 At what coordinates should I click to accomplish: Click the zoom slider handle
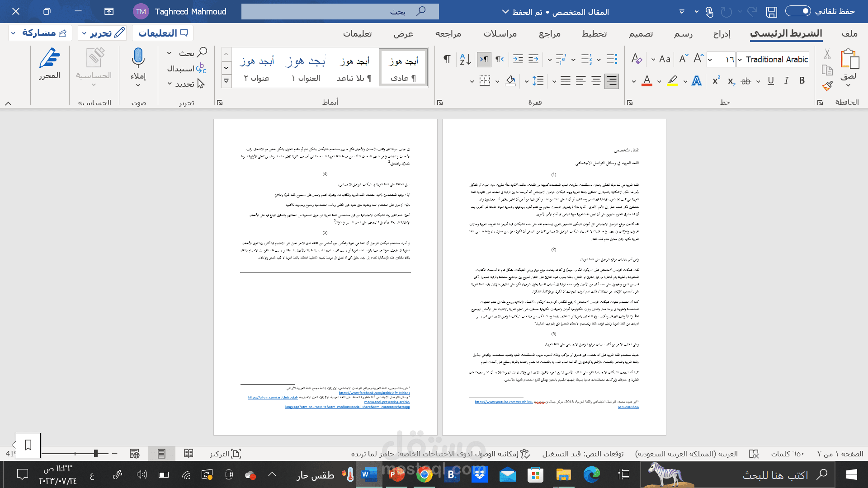[x=95, y=453]
